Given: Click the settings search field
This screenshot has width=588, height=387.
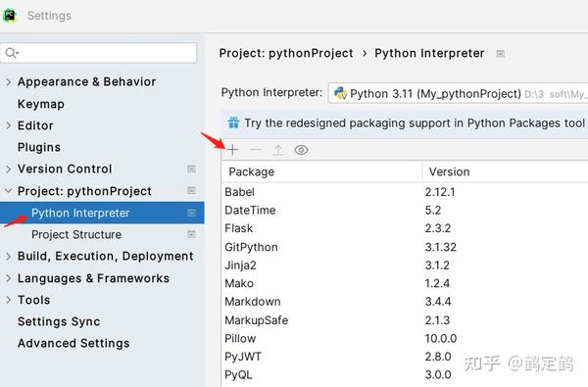Looking at the screenshot, I should click(98, 53).
